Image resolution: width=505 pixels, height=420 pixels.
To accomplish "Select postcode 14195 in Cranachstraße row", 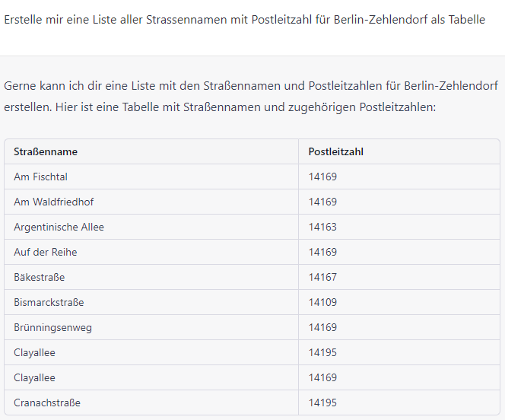I will click(322, 402).
